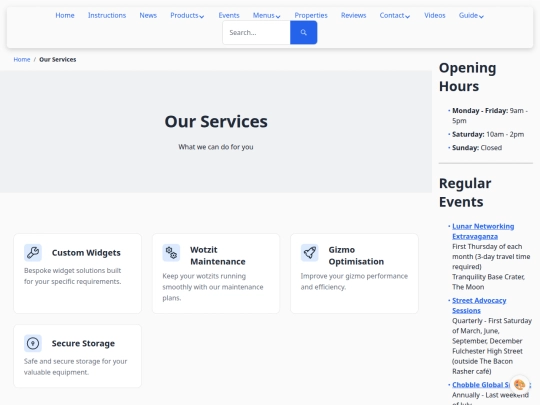Open the Instructions page
This screenshot has width=540, height=405.
coord(107,15)
